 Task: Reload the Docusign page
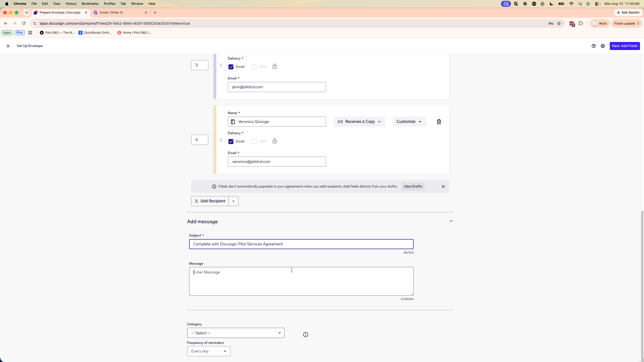tap(24, 23)
